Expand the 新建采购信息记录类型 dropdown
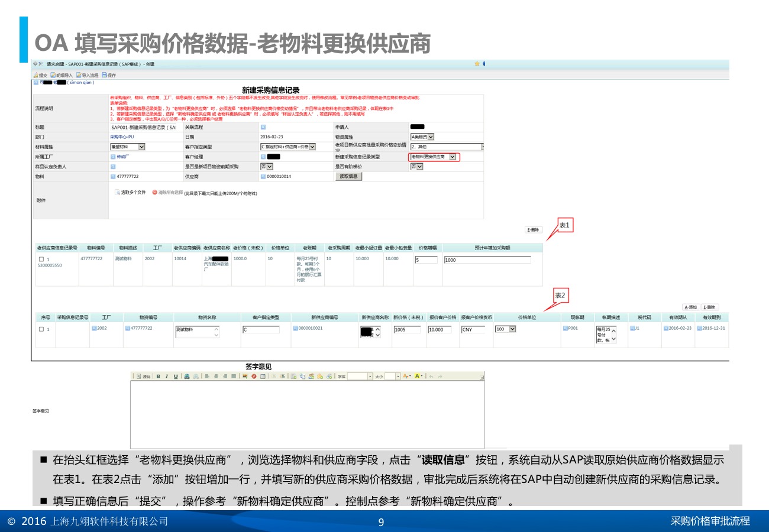 pos(452,157)
